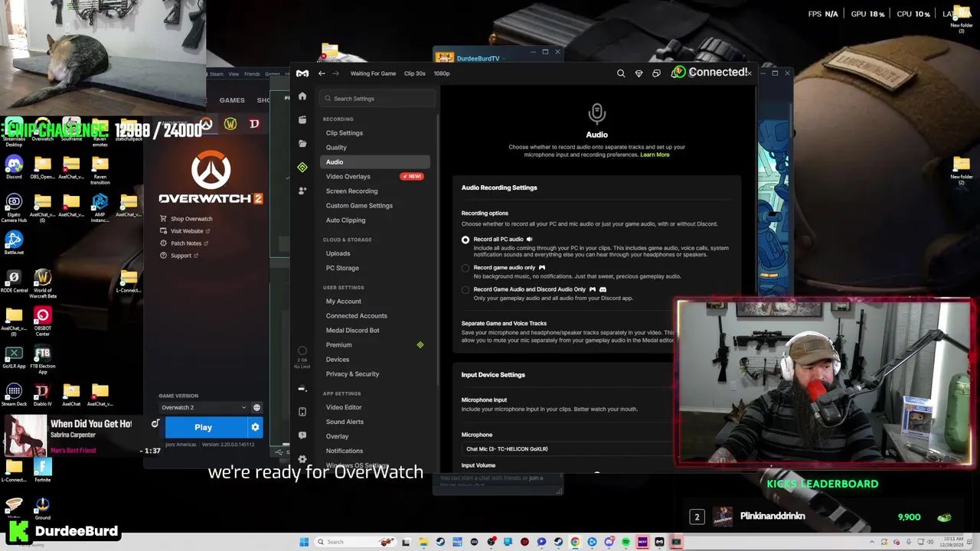Open the Windows Start button
The width and height of the screenshot is (980, 551).
pos(304,542)
